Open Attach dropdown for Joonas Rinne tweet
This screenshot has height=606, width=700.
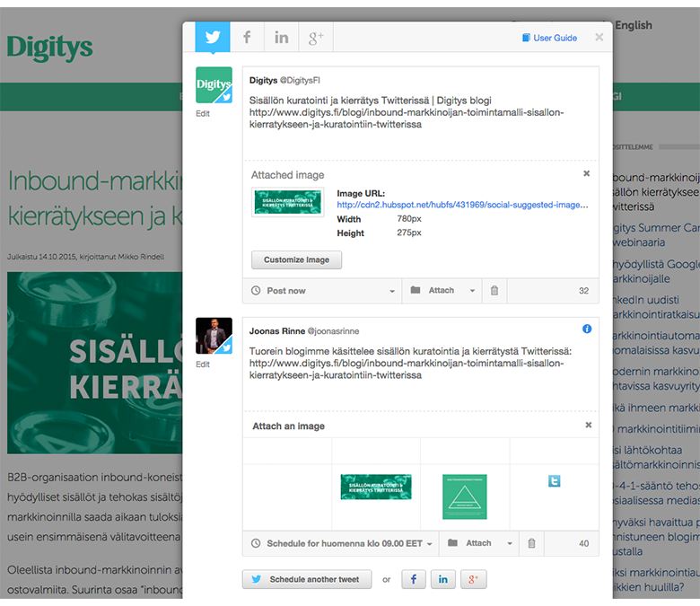coord(479,543)
